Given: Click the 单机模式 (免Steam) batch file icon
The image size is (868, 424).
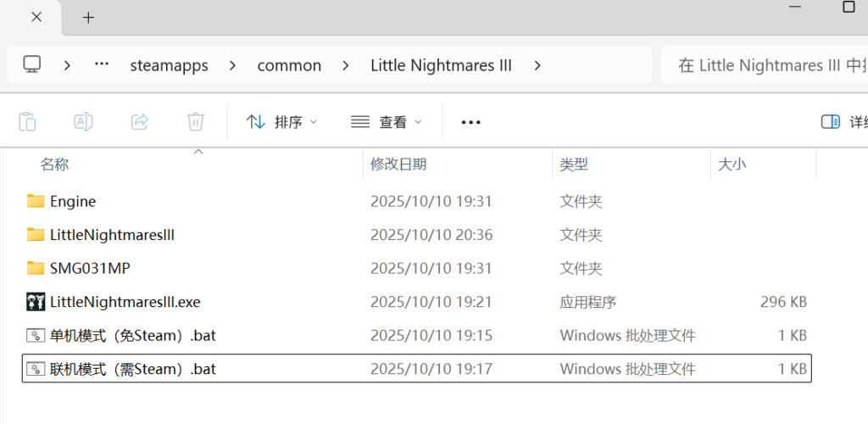Looking at the screenshot, I should pyautogui.click(x=36, y=336).
